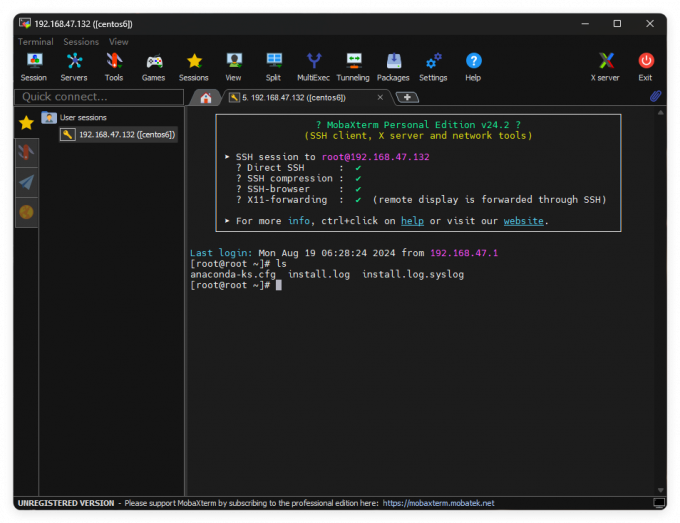Click root@192.168.47.132 in SSH banner
This screenshot has width=680, height=523.
click(376, 157)
